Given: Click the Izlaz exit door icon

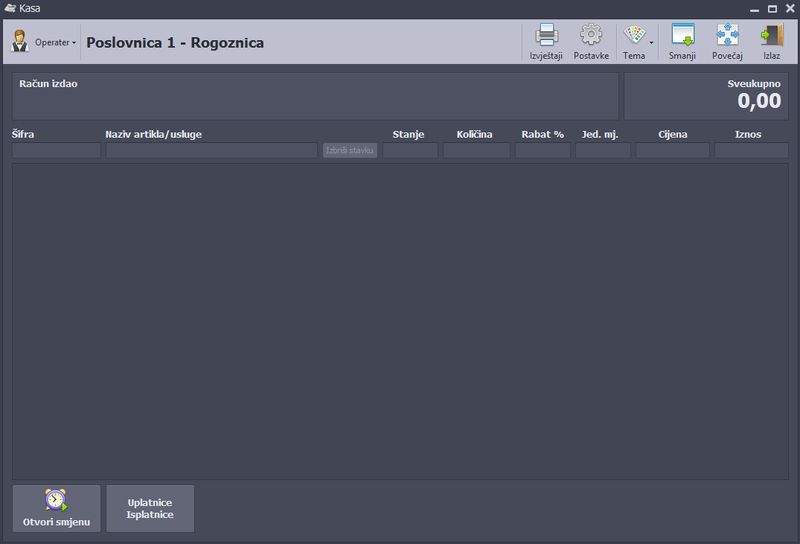Looking at the screenshot, I should (x=771, y=36).
